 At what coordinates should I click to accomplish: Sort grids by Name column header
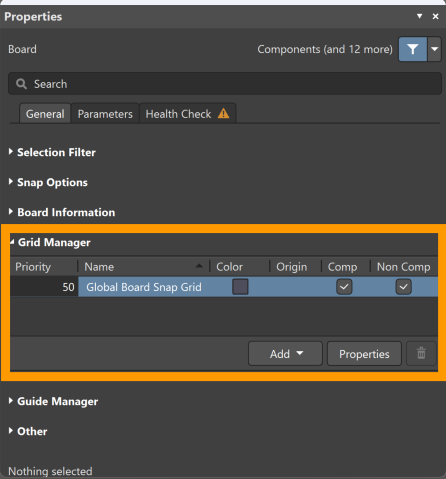pos(144,267)
